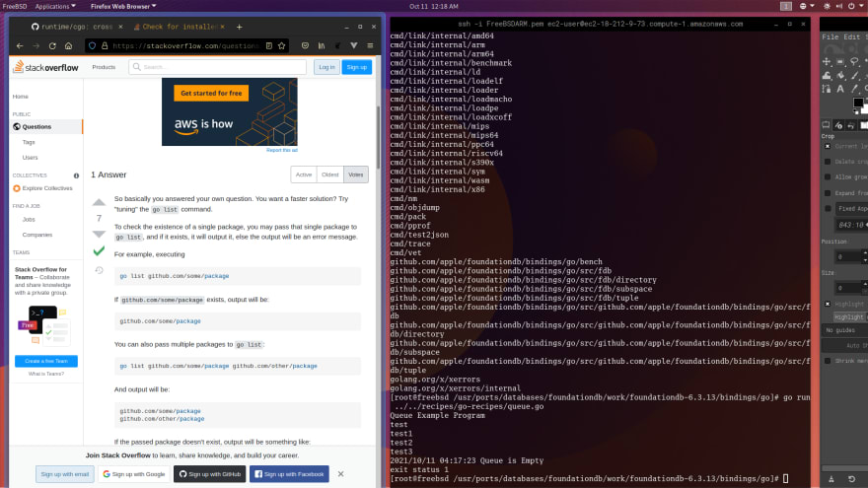Increase the Position value spinner
The height and width of the screenshot is (488, 868).
pos(865,253)
